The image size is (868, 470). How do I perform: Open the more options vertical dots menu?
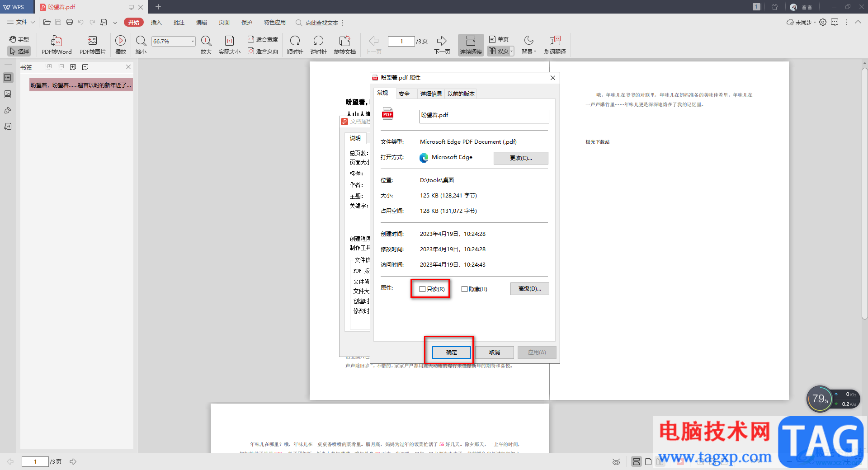coord(846,22)
